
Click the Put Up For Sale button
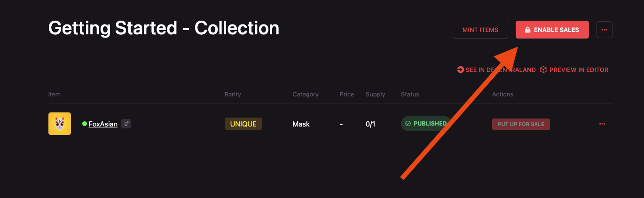point(520,124)
